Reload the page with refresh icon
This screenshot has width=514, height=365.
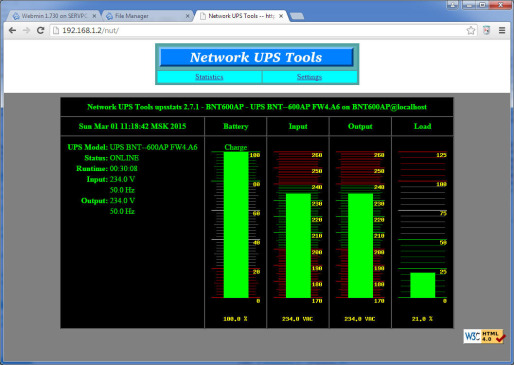[x=40, y=30]
